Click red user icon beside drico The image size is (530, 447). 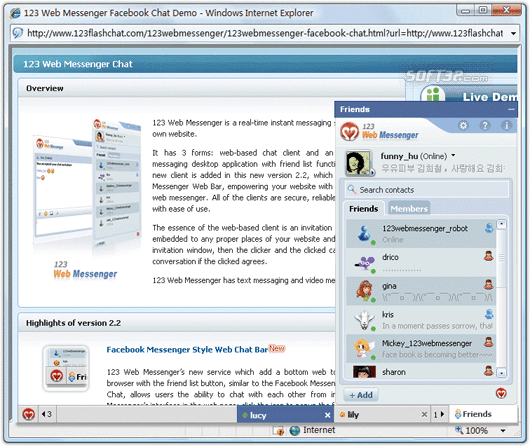(x=489, y=256)
